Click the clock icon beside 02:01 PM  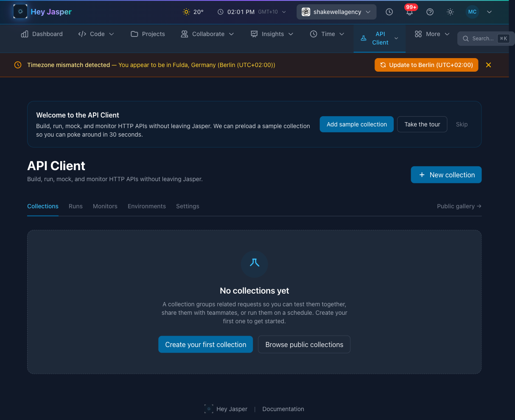click(x=221, y=12)
